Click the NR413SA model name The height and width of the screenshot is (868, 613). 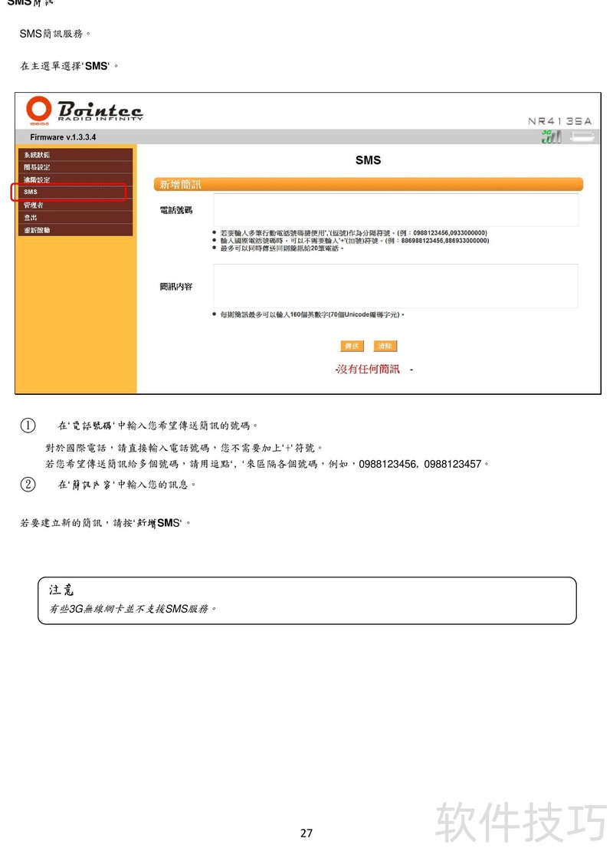pyautogui.click(x=559, y=121)
